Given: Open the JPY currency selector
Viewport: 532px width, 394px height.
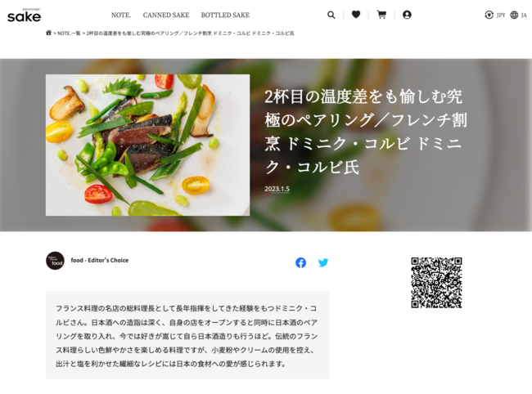Looking at the screenshot, I should click(x=495, y=15).
